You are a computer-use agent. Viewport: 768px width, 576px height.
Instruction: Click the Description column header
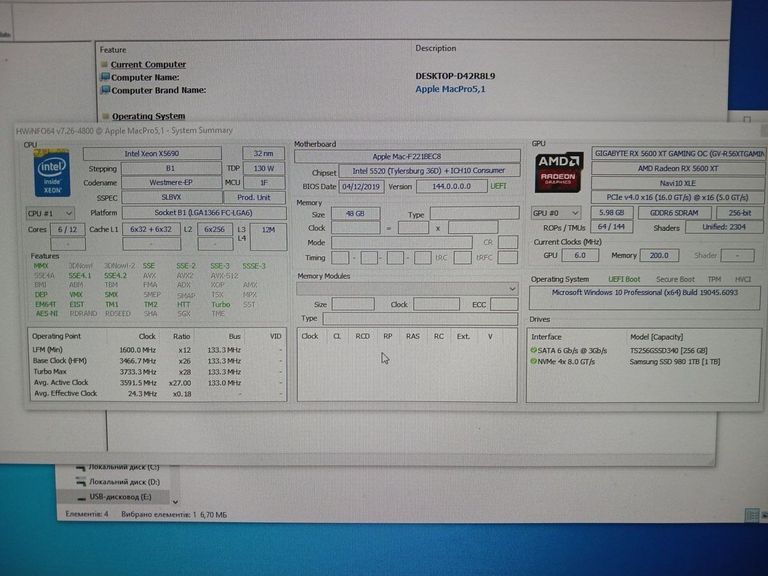pyautogui.click(x=436, y=48)
